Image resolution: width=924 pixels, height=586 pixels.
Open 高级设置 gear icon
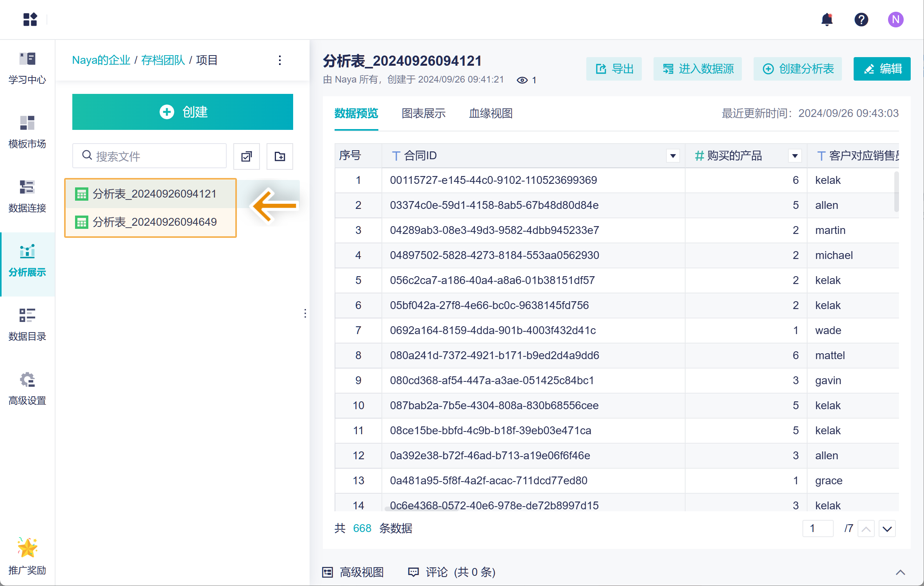click(x=27, y=379)
